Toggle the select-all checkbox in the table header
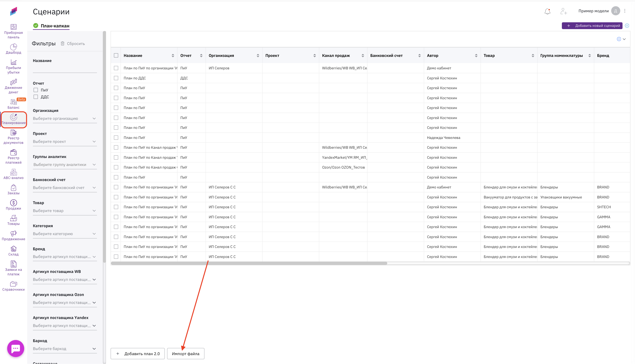This screenshot has width=635, height=364. 116,56
